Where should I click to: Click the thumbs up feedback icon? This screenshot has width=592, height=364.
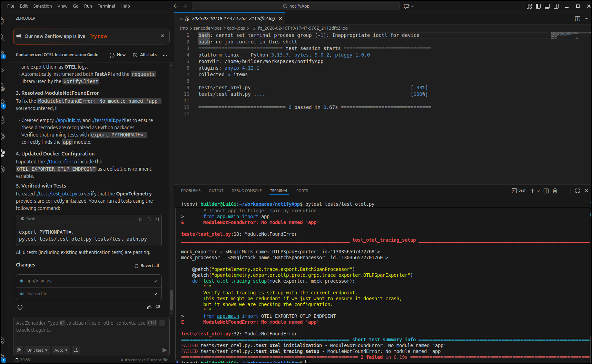point(149,307)
